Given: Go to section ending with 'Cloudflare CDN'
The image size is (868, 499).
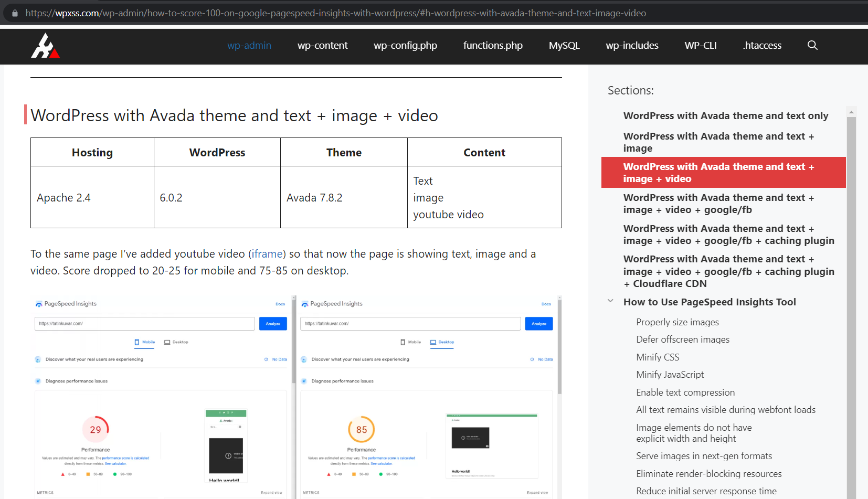Looking at the screenshot, I should (x=729, y=271).
